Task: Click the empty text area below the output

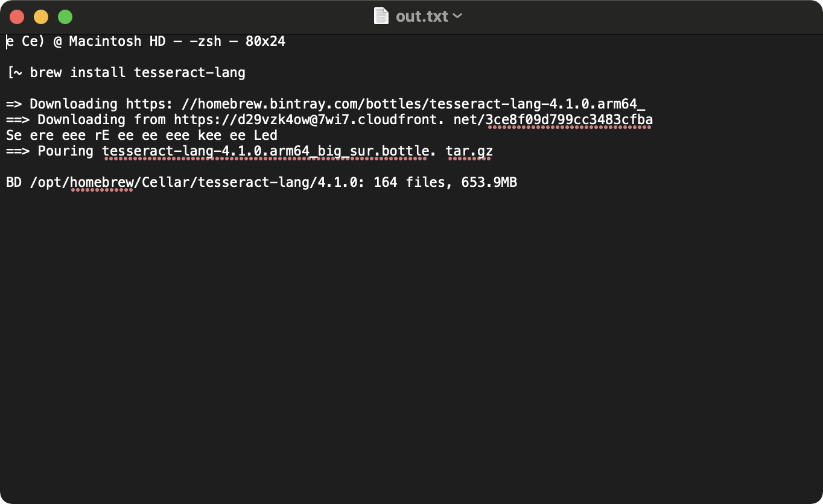Action: (x=411, y=344)
